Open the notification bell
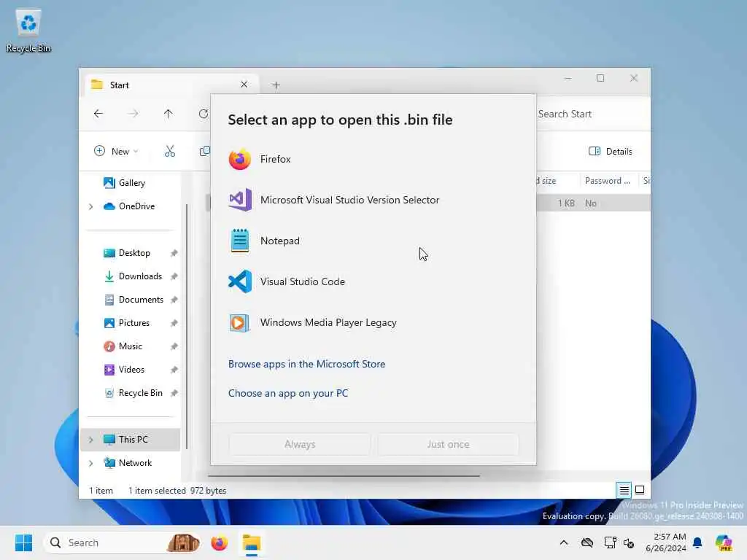 click(697, 542)
